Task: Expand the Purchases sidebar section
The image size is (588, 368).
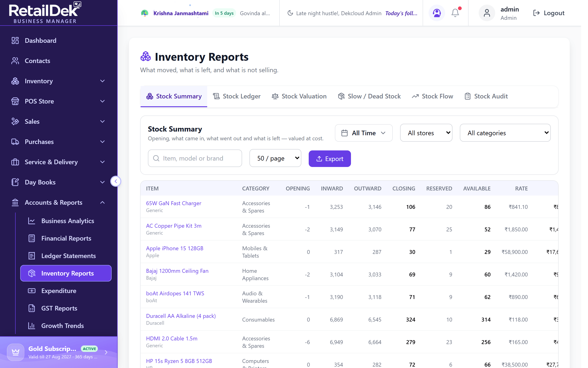Action: [x=59, y=142]
